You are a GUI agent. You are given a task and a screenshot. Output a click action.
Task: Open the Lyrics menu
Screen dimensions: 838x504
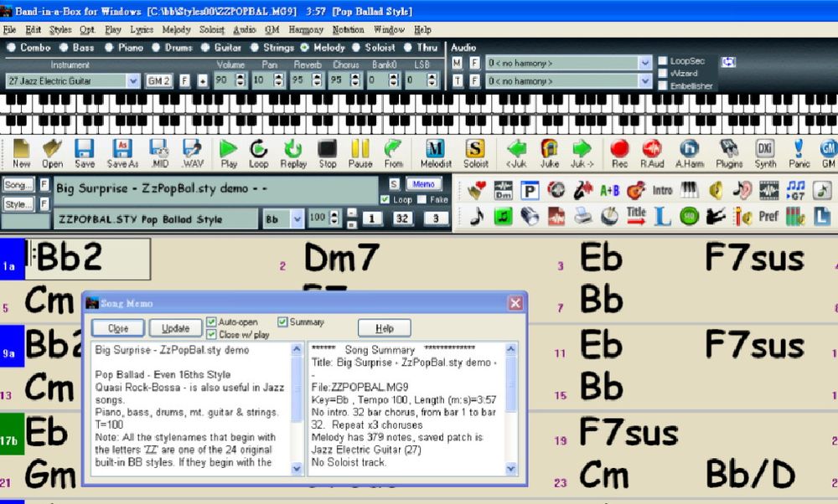[x=142, y=30]
